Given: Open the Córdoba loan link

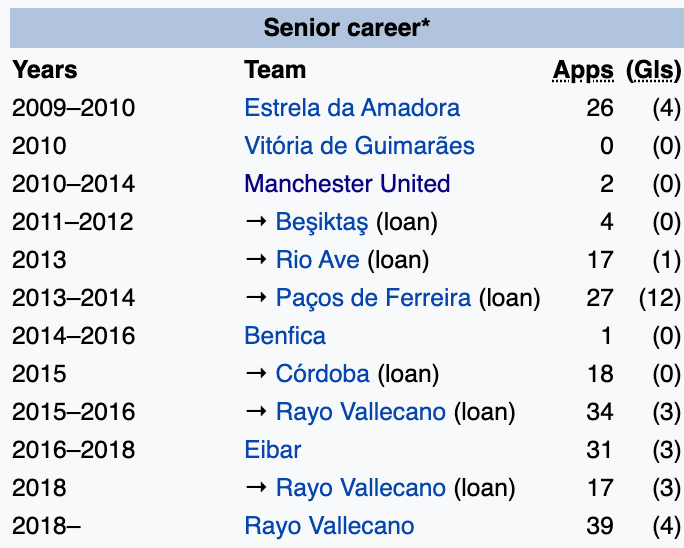Looking at the screenshot, I should (323, 374).
